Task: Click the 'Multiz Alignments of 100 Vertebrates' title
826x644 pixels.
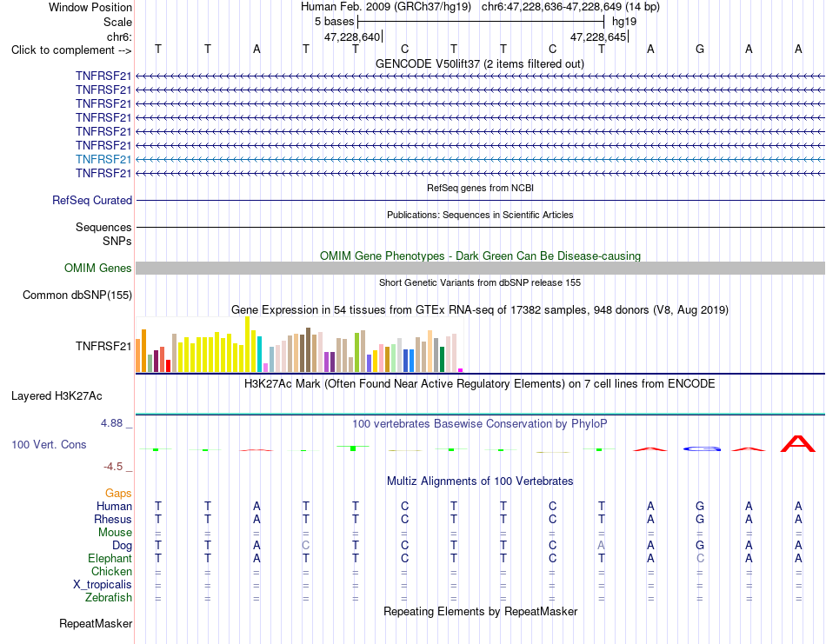Action: [x=480, y=481]
